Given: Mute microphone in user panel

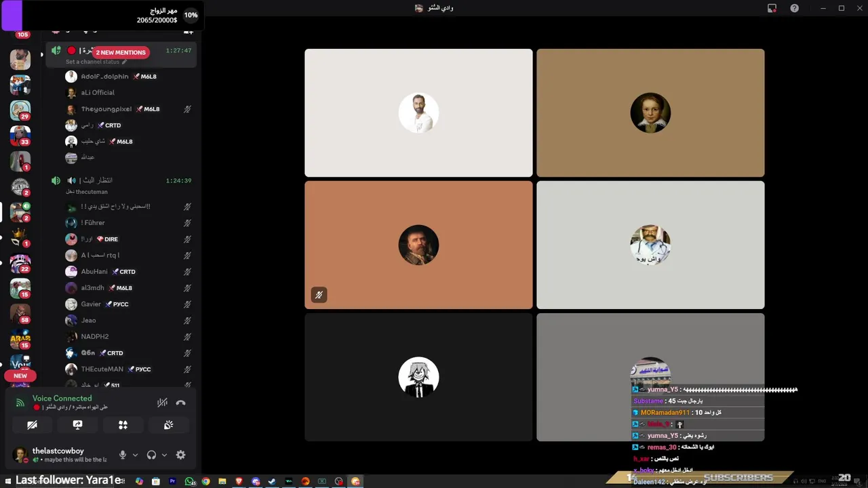Looking at the screenshot, I should (123, 455).
